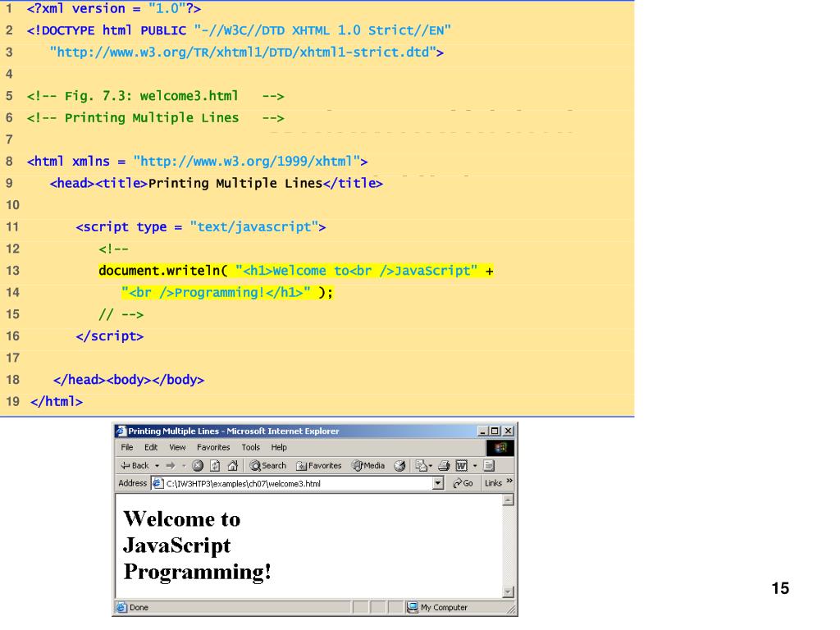Image resolution: width=840 pixels, height=630 pixels.
Task: Go to the home page via Home icon
Action: (232, 466)
